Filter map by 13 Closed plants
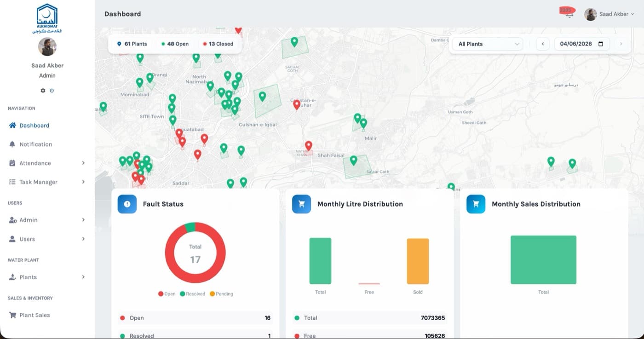 point(218,44)
